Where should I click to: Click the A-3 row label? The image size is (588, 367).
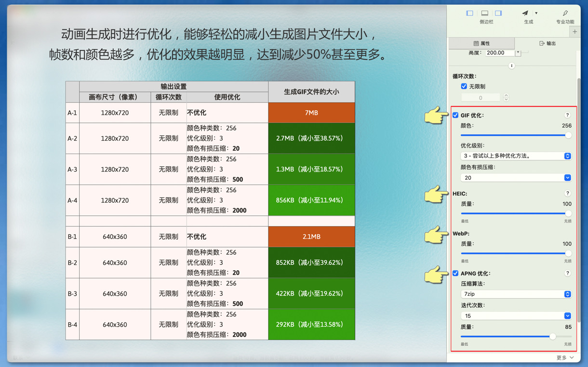pyautogui.click(x=72, y=170)
